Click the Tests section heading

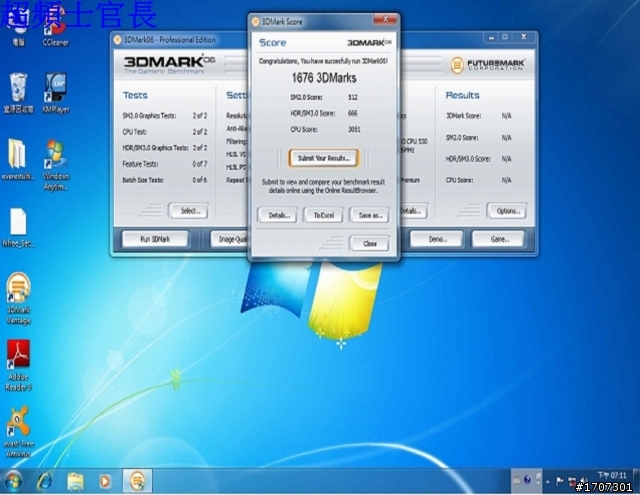pyautogui.click(x=135, y=95)
